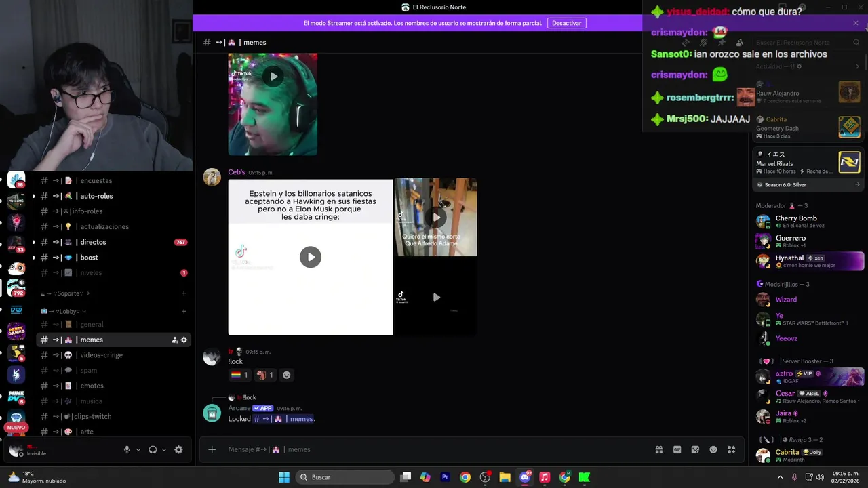The height and width of the screenshot is (488, 868).
Task: Select Wizard in member list
Action: coord(808,300)
